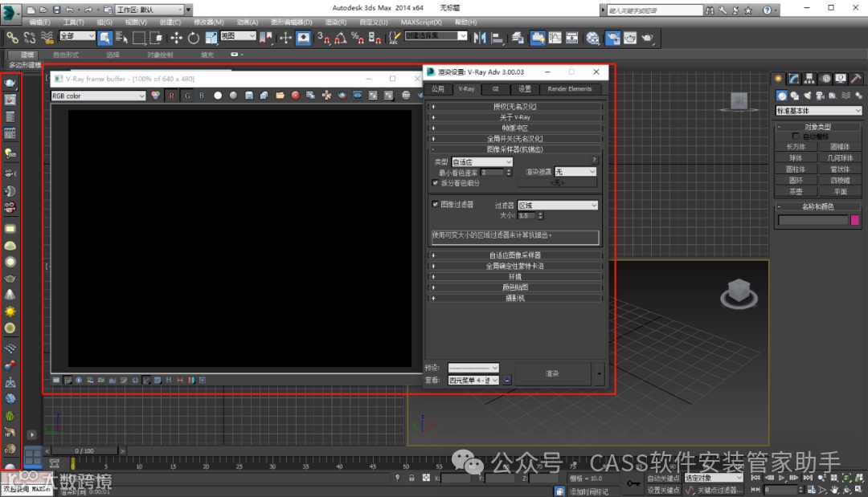Click the Play Animation button
The height and width of the screenshot is (497, 868).
pos(782,478)
